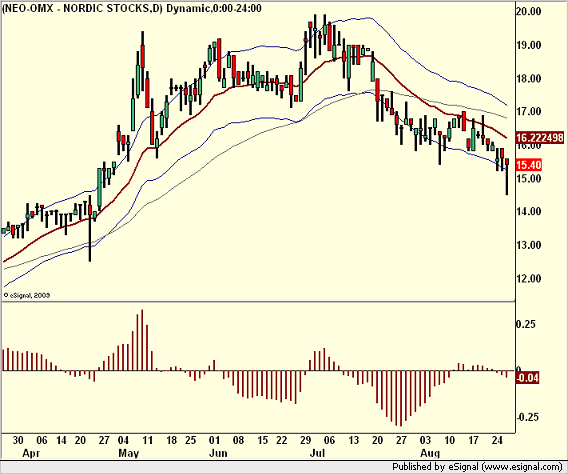Viewport: 568px width, 474px height.
Task: Click the date label 04 above May
Action: click(x=123, y=440)
